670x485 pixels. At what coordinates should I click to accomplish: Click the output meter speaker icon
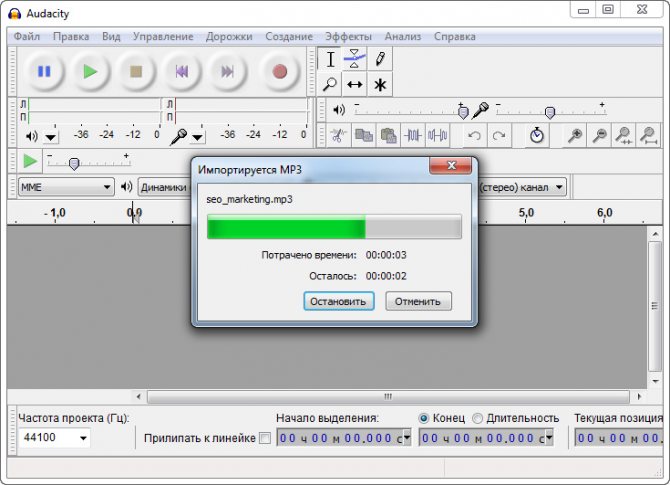(32, 136)
